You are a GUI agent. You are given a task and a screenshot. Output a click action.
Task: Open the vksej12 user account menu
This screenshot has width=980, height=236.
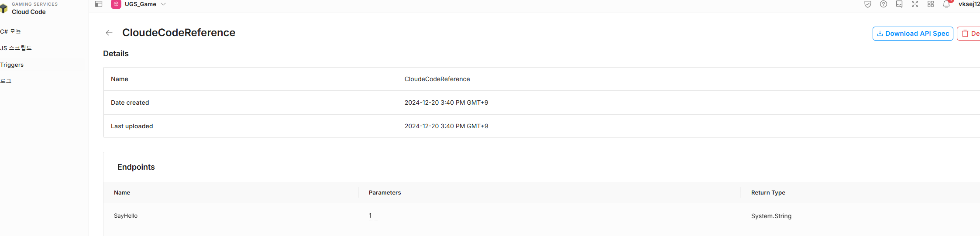point(969,4)
